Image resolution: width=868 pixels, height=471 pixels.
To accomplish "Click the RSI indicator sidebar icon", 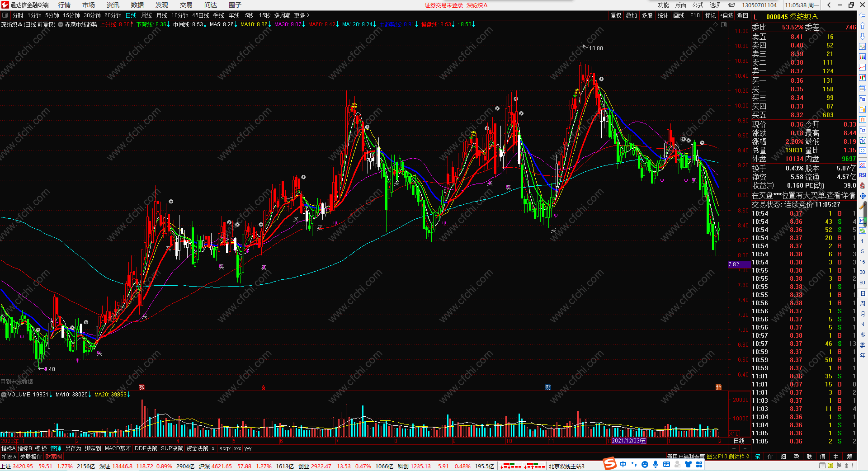I will [863, 175].
